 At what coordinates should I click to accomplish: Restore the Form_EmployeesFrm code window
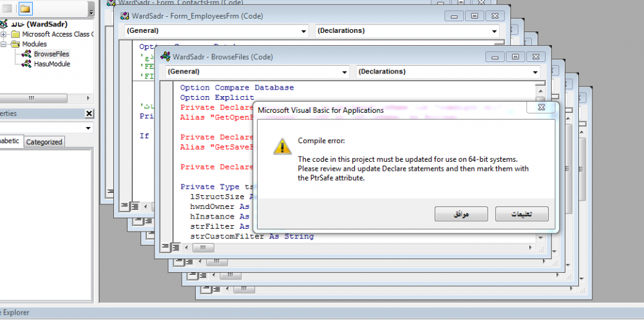coord(475,16)
